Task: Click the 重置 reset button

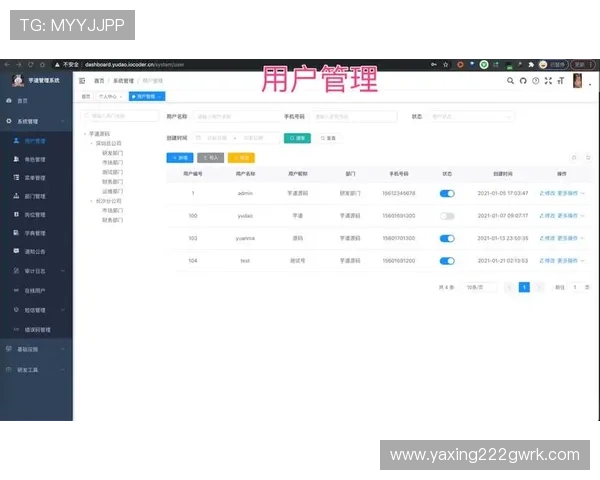Action: (x=328, y=138)
